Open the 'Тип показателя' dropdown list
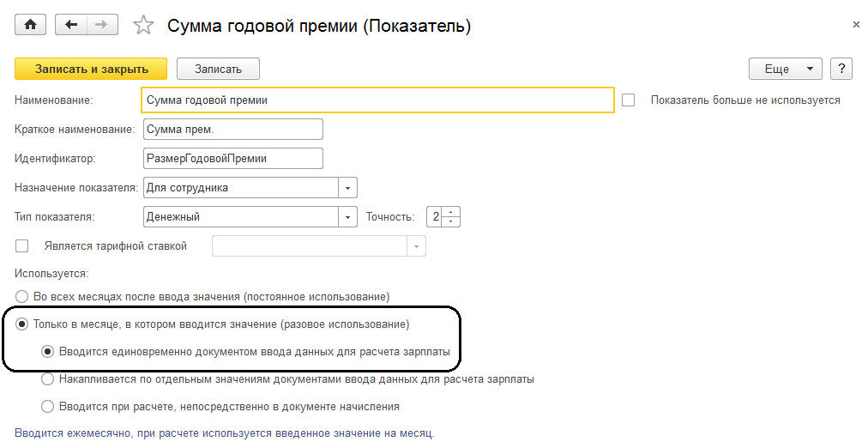Image resolution: width=868 pixels, height=448 pixels. click(347, 217)
